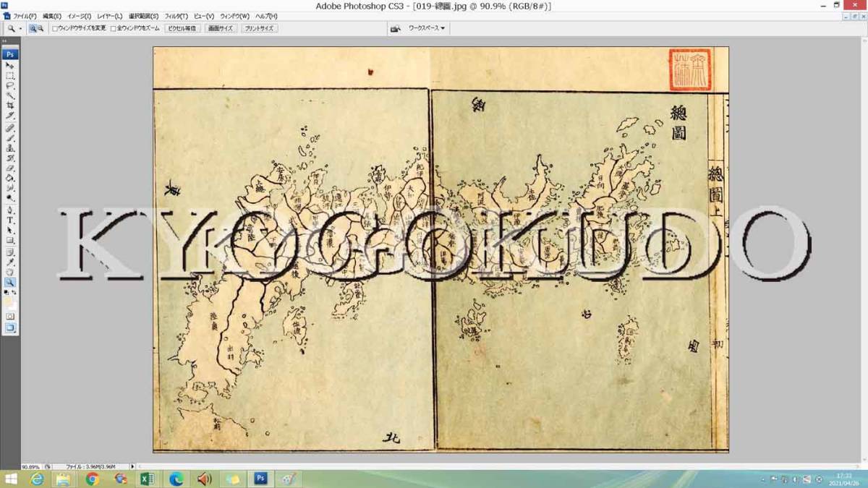This screenshot has width=868, height=488.
Task: Select the Lasso tool
Action: click(x=10, y=86)
